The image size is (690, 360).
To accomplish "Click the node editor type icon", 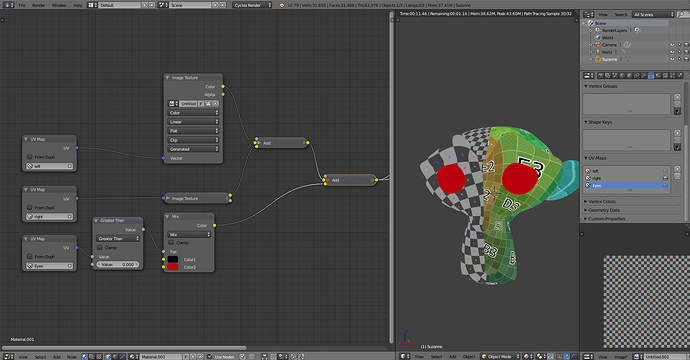I will point(7,356).
